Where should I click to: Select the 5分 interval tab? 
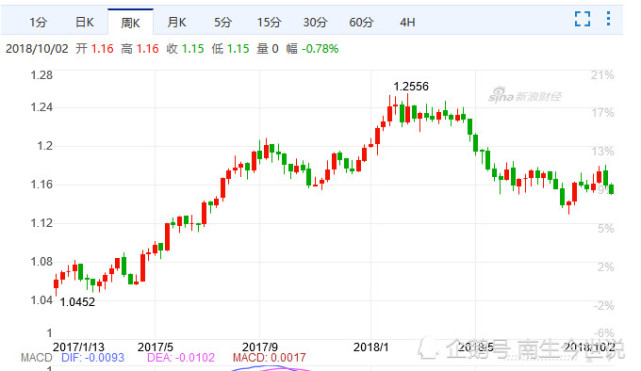point(223,22)
